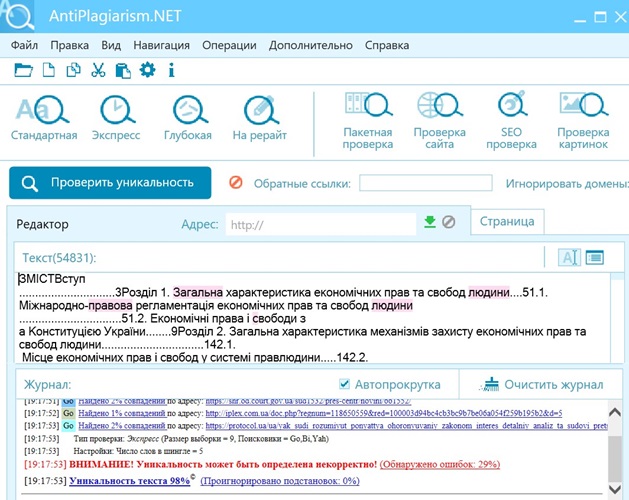
Task: Open the Операции menu
Action: [x=229, y=45]
